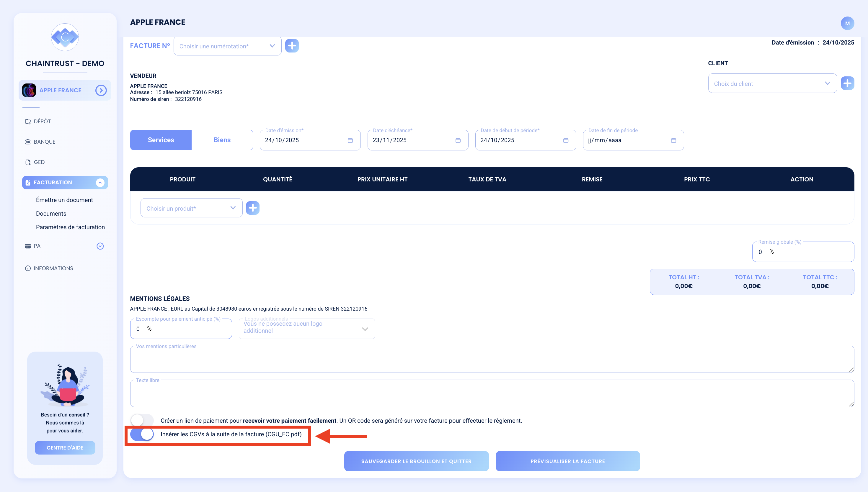The width and height of the screenshot is (868, 492).
Task: Disable the Insérer les CGVs toggle
Action: (142, 434)
